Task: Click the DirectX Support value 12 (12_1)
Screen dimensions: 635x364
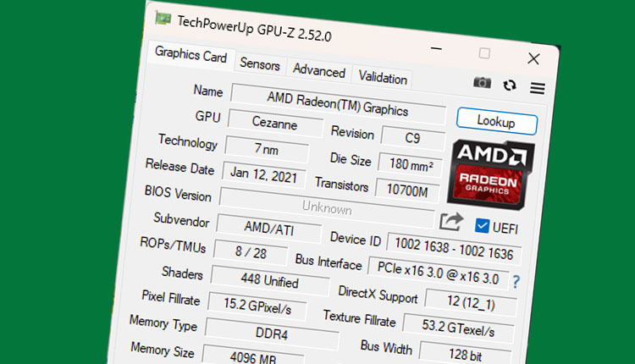Action: tap(471, 302)
